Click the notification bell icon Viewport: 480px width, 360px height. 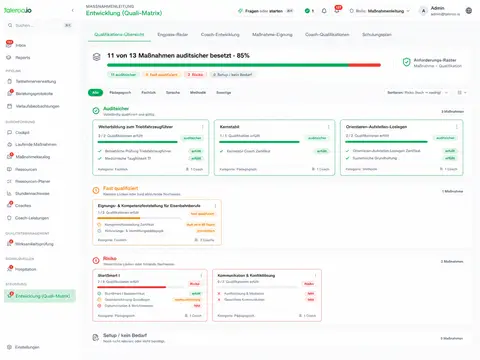tap(324, 11)
